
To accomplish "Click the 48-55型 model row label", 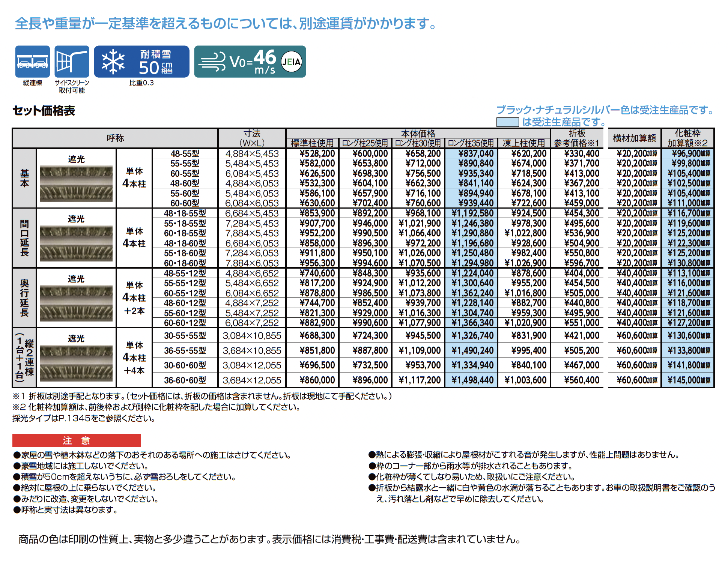I will click(185, 153).
